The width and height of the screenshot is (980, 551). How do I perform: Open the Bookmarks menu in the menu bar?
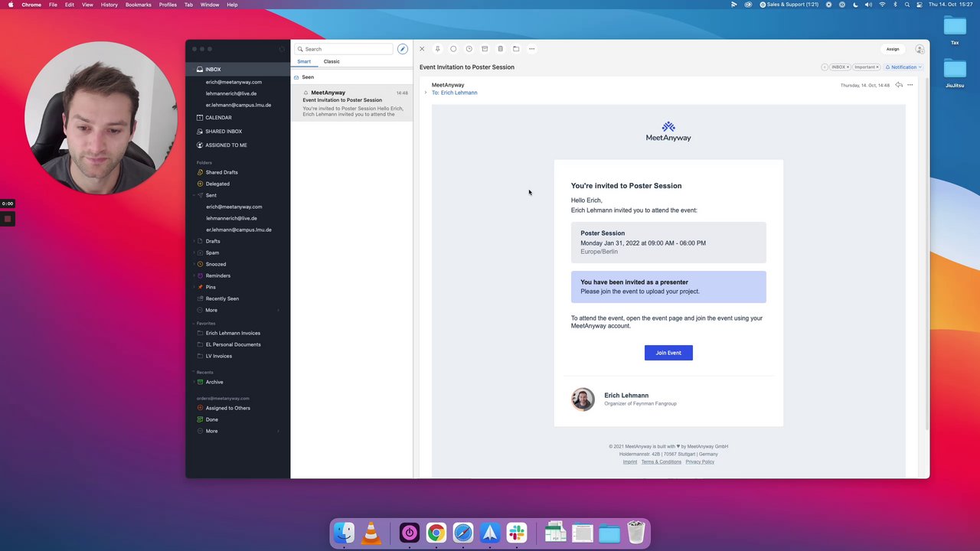coord(139,5)
